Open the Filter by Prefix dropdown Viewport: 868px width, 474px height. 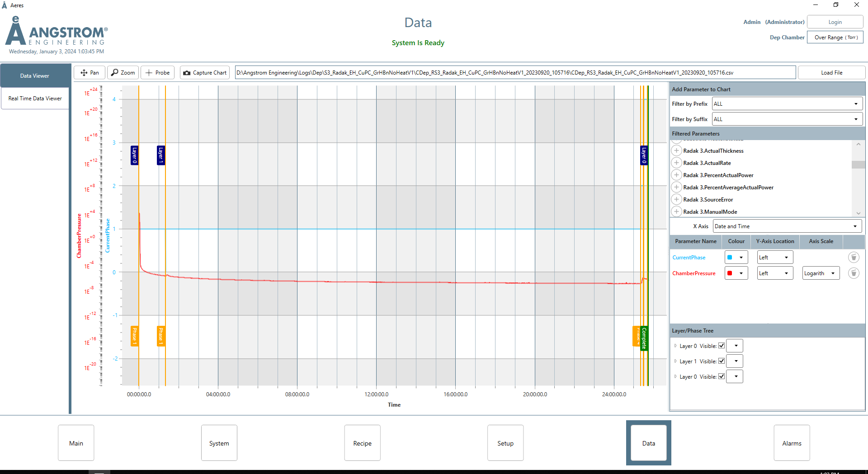(787, 104)
